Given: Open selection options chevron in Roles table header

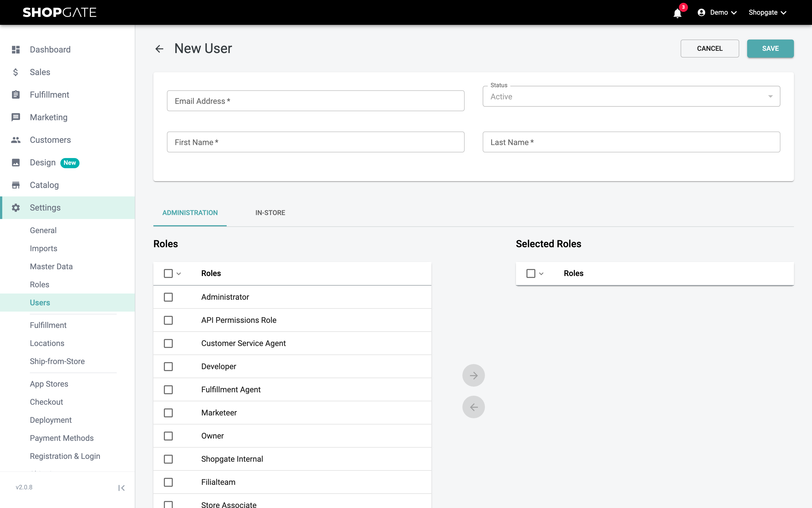Looking at the screenshot, I should pyautogui.click(x=179, y=274).
